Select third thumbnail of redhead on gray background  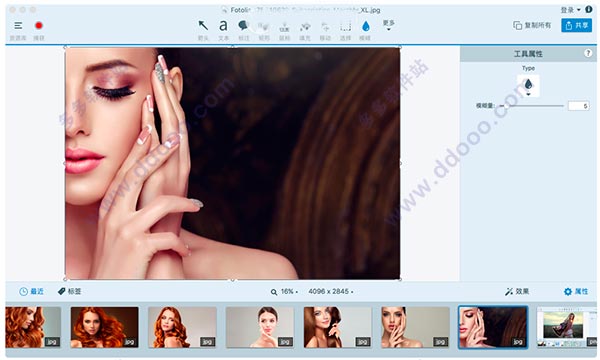(x=182, y=327)
